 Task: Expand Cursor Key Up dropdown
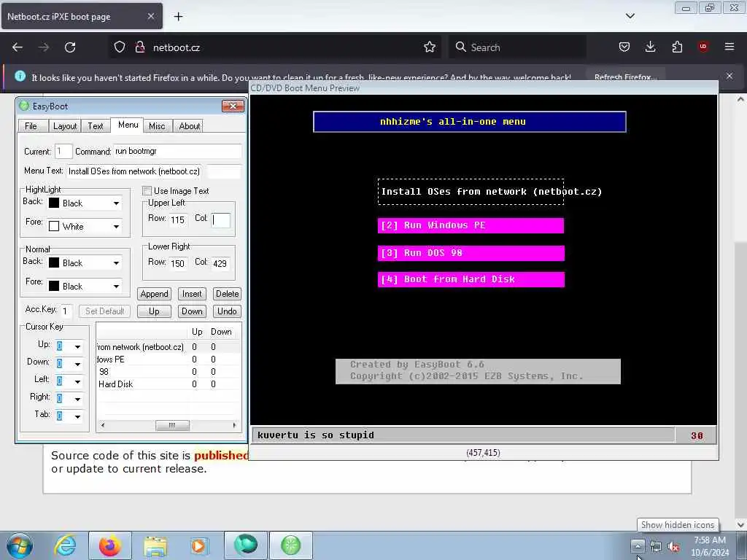77,346
